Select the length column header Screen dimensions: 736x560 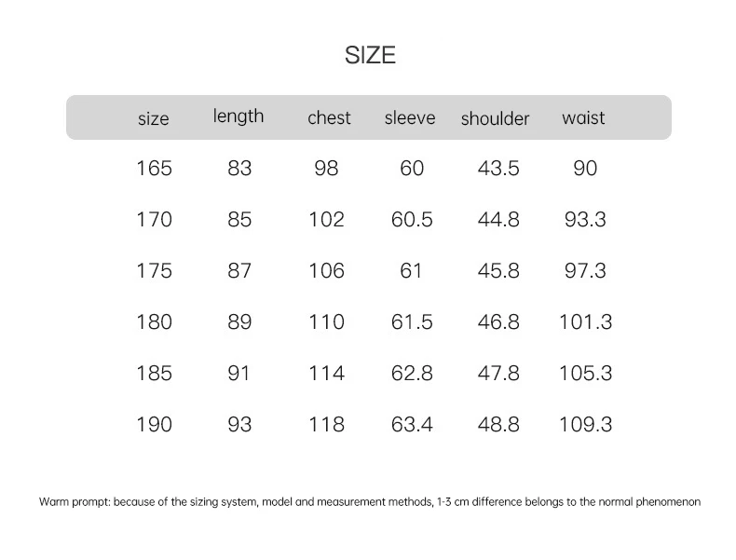(x=239, y=116)
